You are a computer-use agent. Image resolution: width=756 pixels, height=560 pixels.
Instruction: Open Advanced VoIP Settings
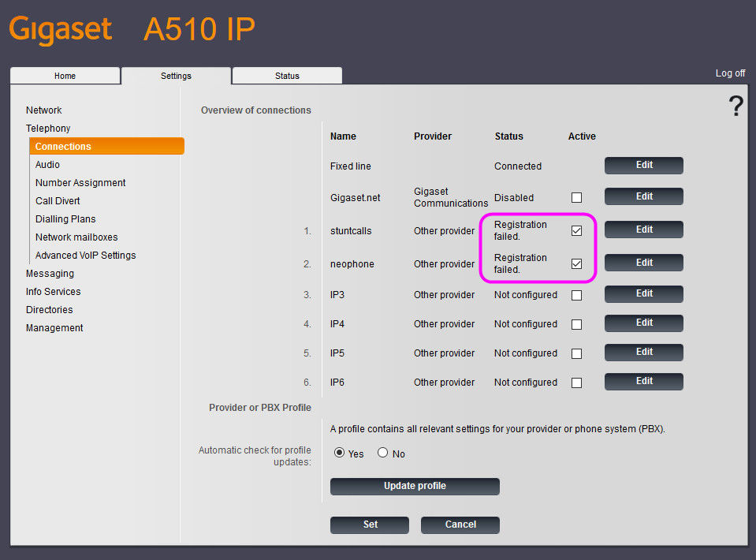86,256
